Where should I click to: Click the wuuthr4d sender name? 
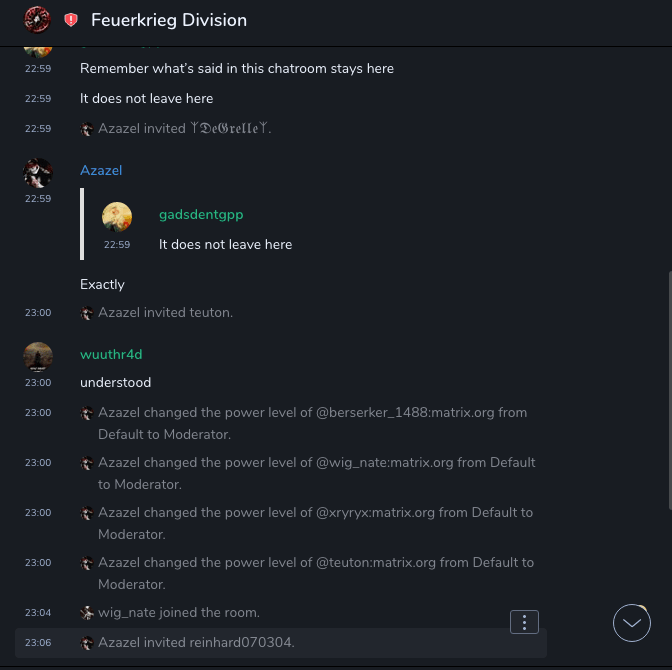(x=110, y=354)
